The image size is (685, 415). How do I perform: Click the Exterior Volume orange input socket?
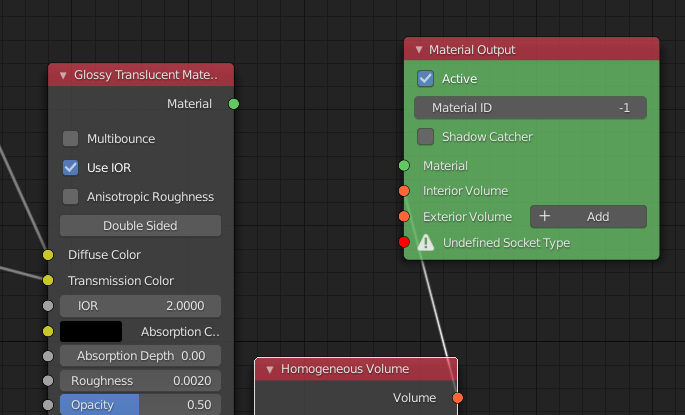click(404, 216)
